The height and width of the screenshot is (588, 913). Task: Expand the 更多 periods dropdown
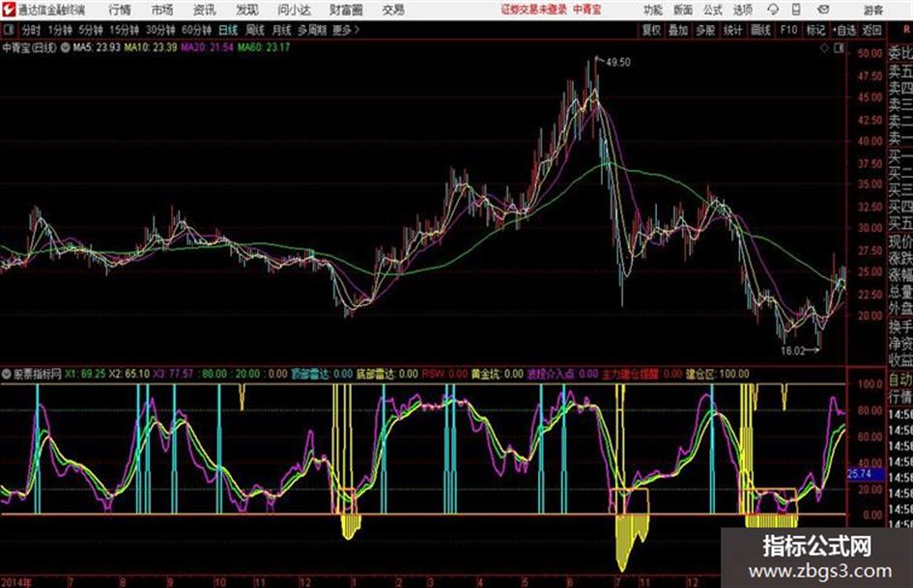click(x=344, y=30)
